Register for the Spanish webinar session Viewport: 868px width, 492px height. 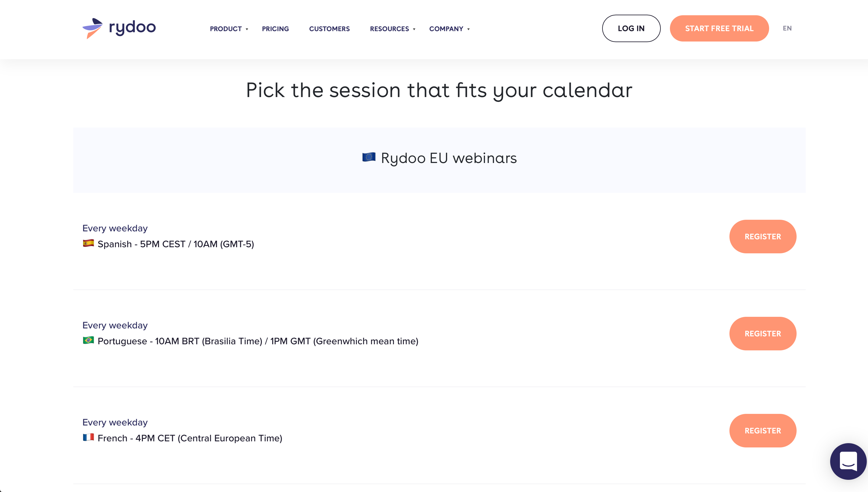click(763, 237)
